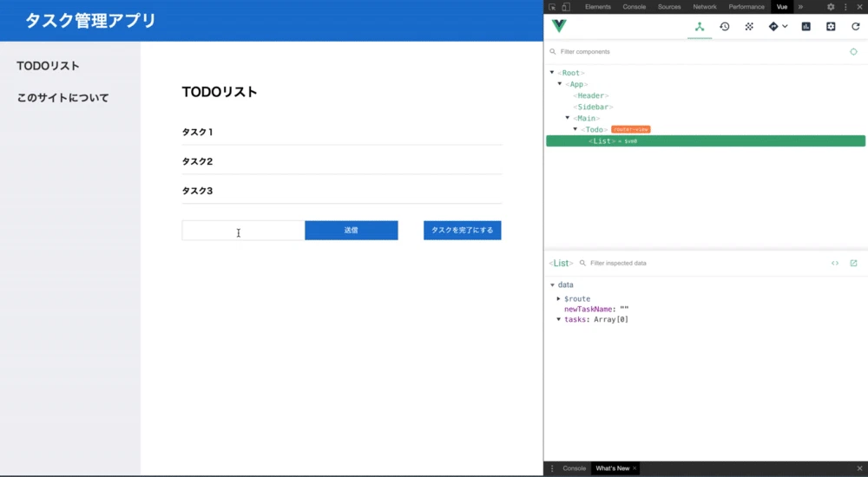Switch to the Performance tab

pos(746,7)
